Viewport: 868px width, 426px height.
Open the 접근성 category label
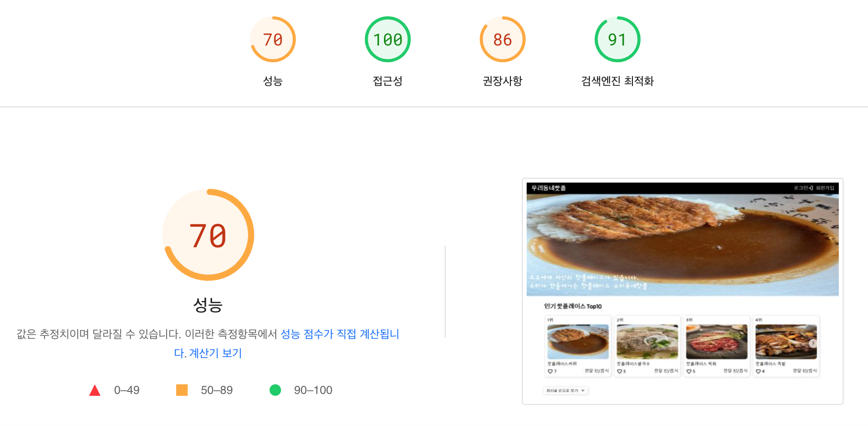point(388,81)
